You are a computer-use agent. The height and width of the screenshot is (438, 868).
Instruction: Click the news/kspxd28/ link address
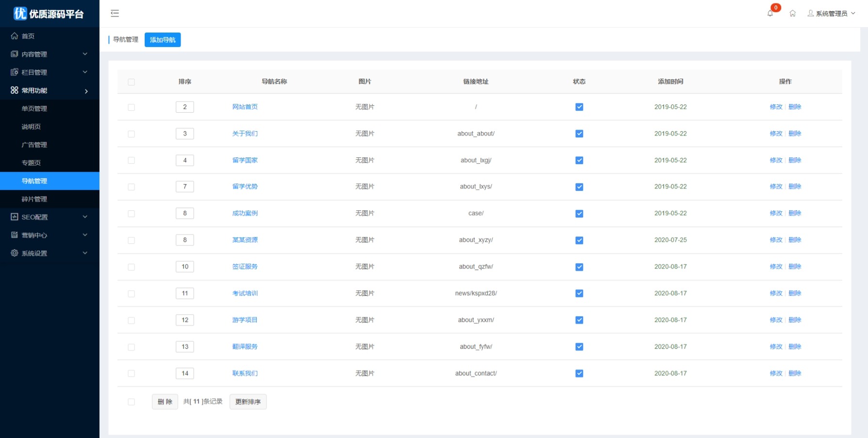pyautogui.click(x=476, y=293)
